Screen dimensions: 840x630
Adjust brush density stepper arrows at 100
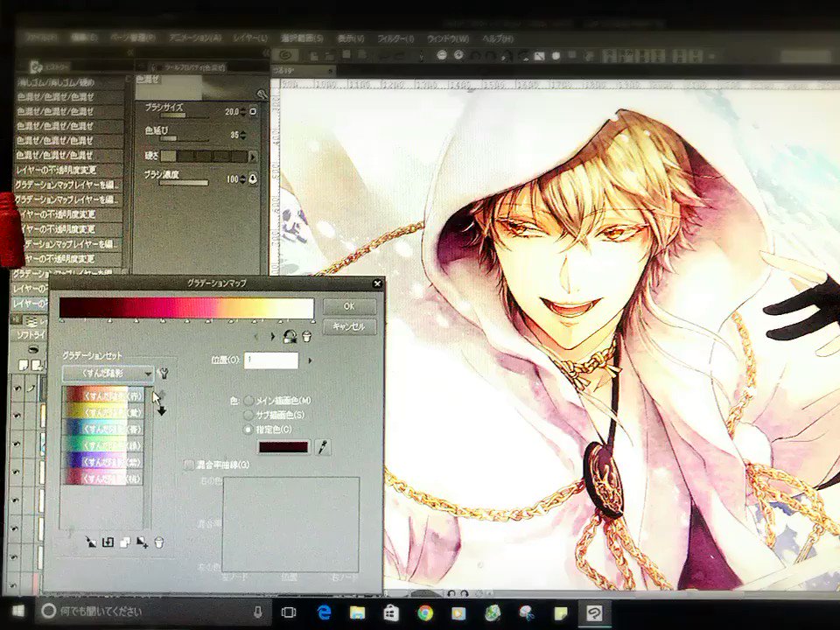[x=244, y=178]
